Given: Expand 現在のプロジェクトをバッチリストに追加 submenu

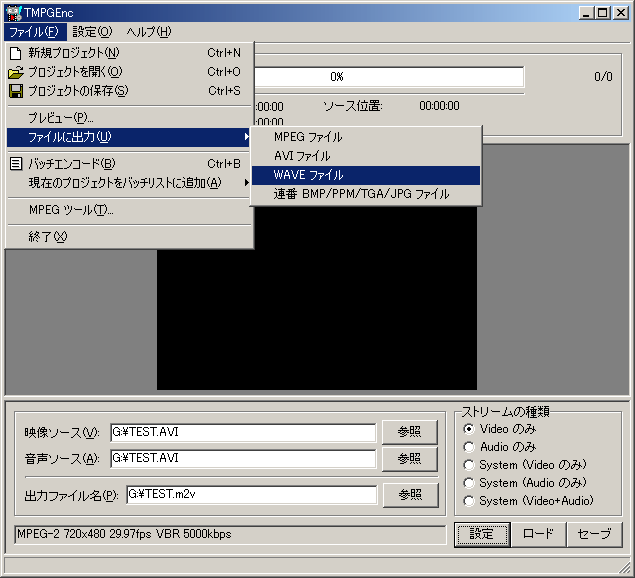Looking at the screenshot, I should point(247,183).
